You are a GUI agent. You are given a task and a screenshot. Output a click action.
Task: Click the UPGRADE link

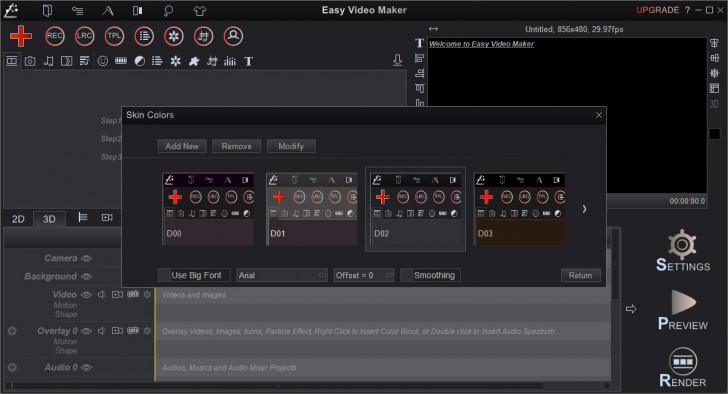point(657,10)
